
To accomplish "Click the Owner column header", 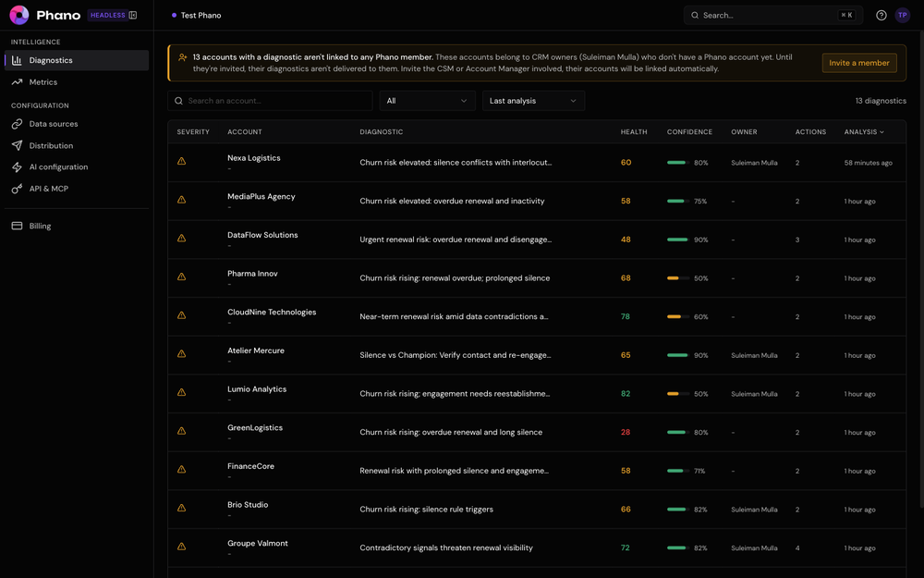I will 744,132.
